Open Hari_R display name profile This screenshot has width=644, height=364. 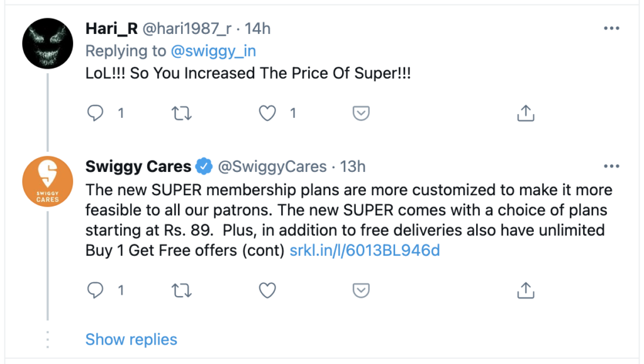point(111,29)
